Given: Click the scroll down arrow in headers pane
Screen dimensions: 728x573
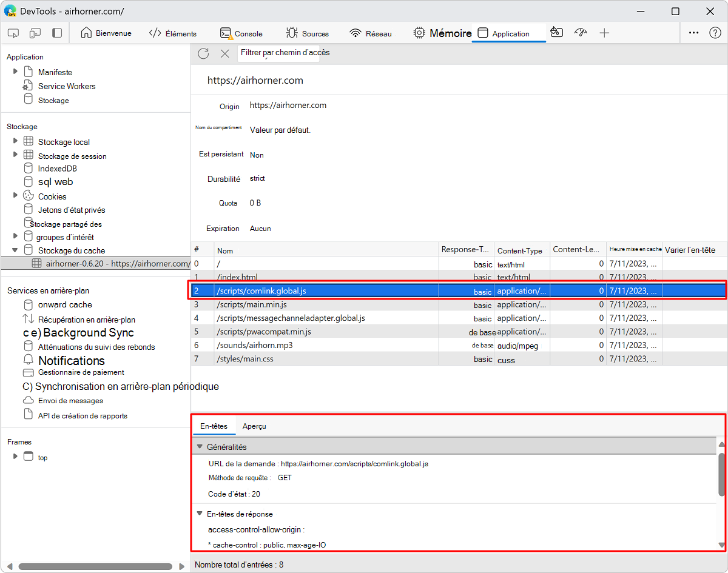Looking at the screenshot, I should [x=721, y=545].
